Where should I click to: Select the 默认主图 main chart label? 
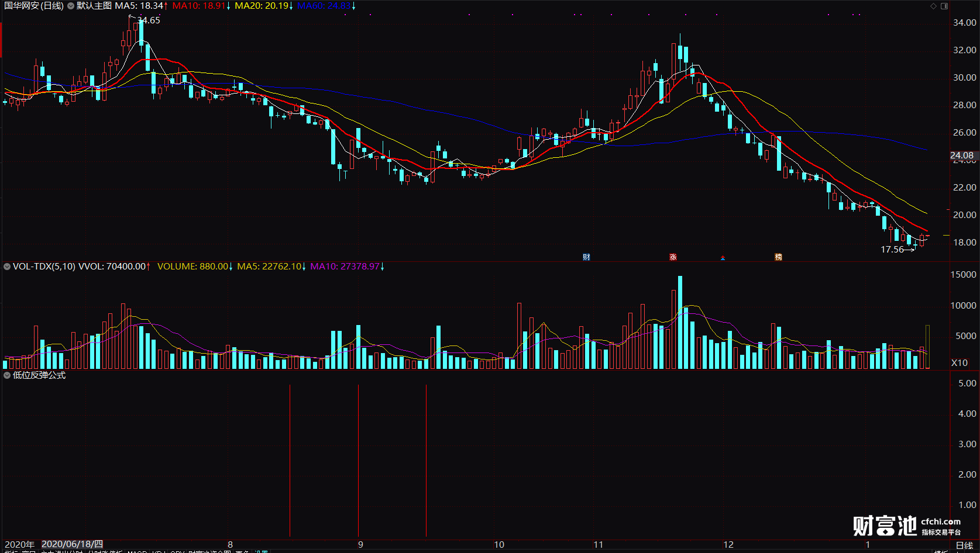[94, 6]
